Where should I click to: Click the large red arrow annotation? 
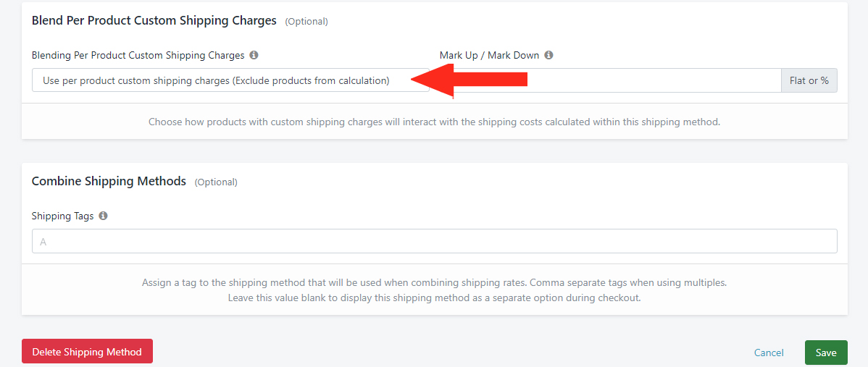[470, 80]
